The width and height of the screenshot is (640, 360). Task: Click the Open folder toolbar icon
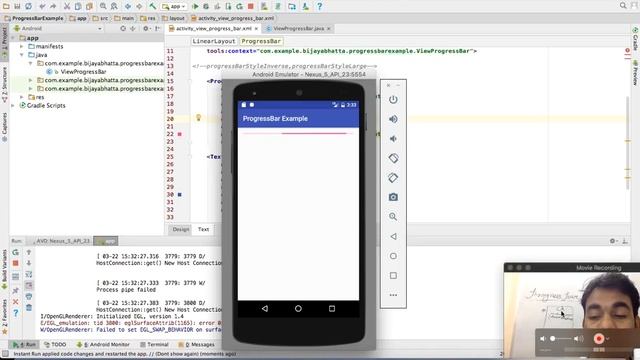(x=6, y=6)
